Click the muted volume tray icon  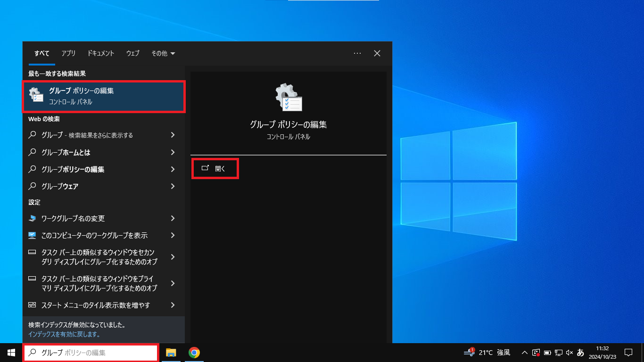(x=570, y=353)
